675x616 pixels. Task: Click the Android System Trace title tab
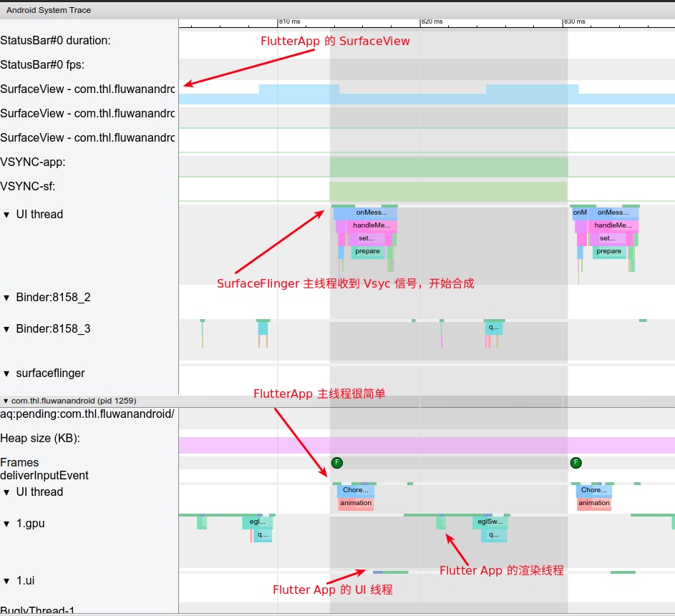tap(49, 10)
